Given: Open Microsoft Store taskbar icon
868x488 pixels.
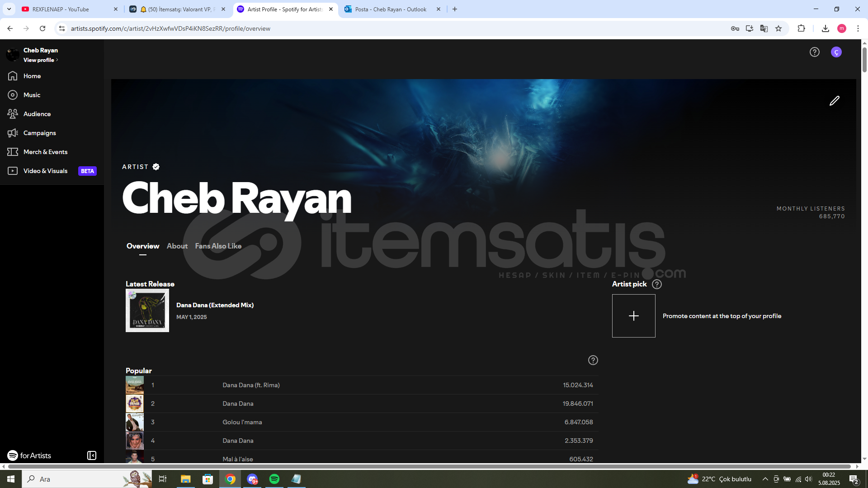Looking at the screenshot, I should click(x=208, y=479).
